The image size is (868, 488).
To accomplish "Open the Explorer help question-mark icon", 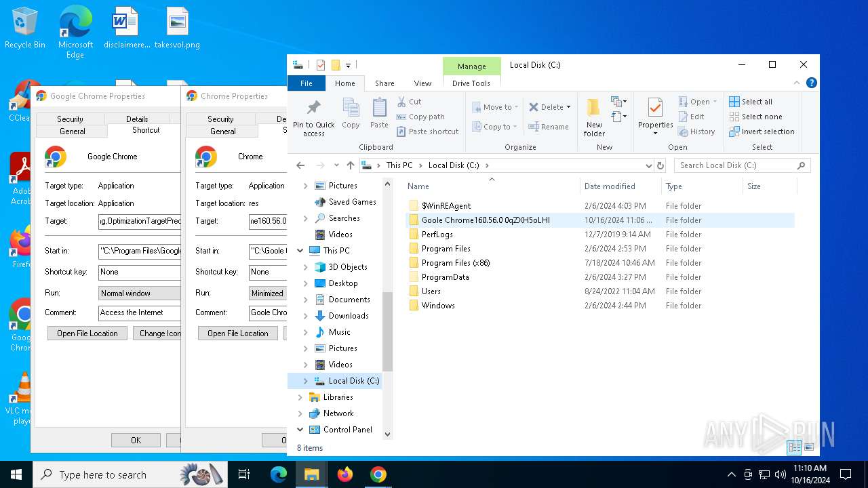I will 811,83.
